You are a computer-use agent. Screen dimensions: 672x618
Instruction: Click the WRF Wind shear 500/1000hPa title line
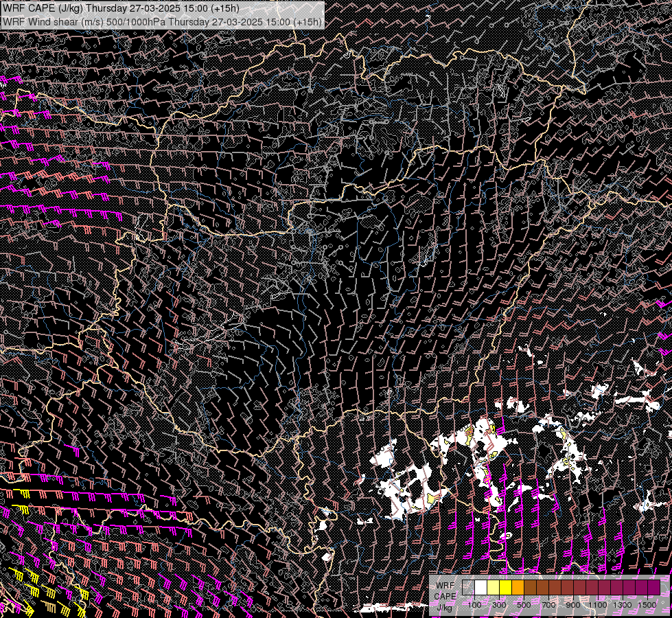(162, 22)
